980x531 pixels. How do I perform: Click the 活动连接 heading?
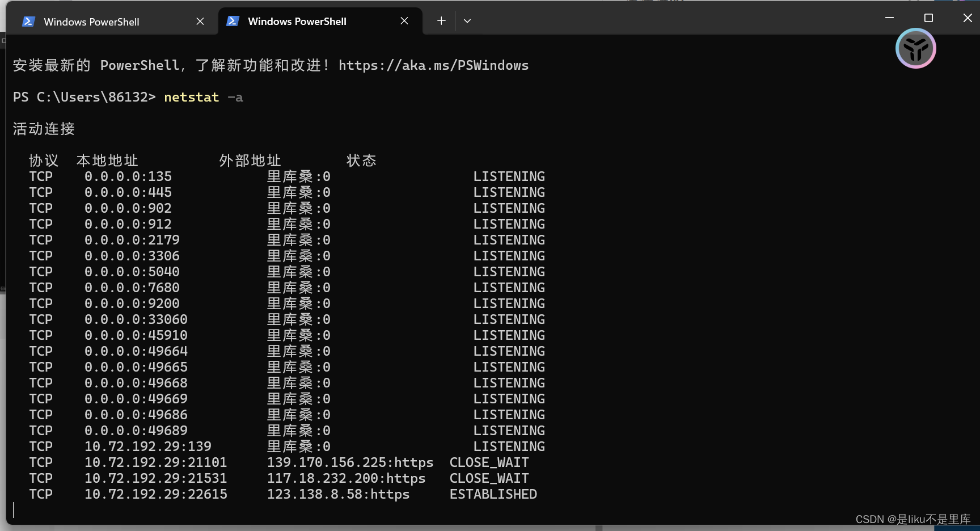coord(44,129)
